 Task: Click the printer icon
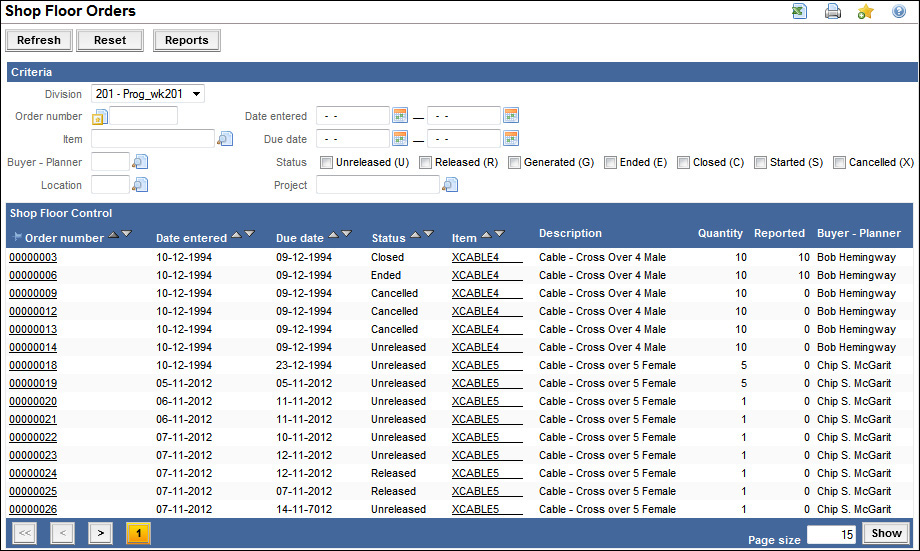point(832,12)
